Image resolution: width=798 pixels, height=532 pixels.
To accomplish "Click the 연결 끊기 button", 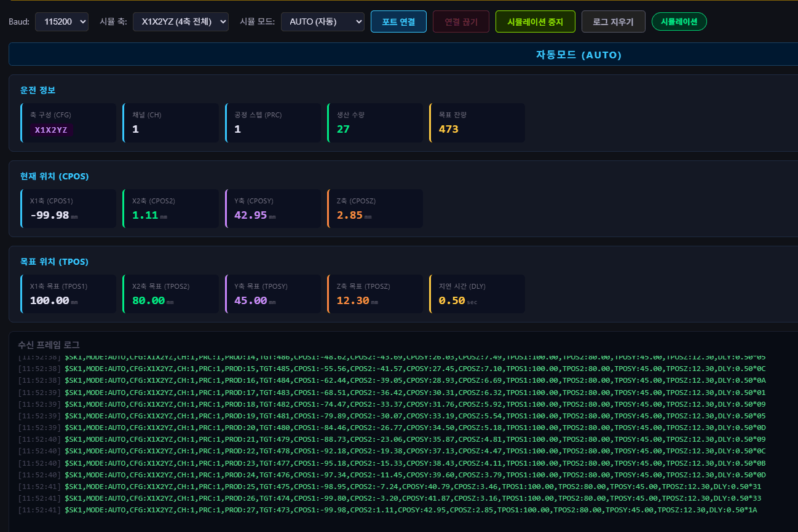I will pos(461,22).
